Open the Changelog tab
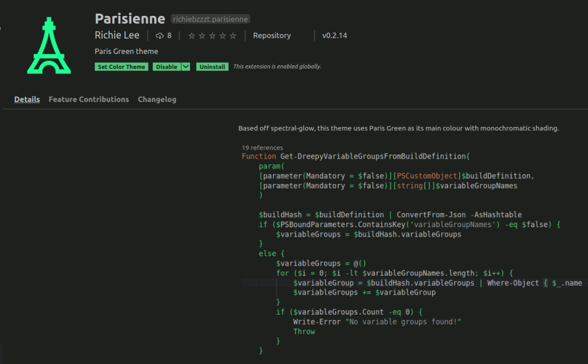Screen dimensions: 588x364 pos(157,99)
